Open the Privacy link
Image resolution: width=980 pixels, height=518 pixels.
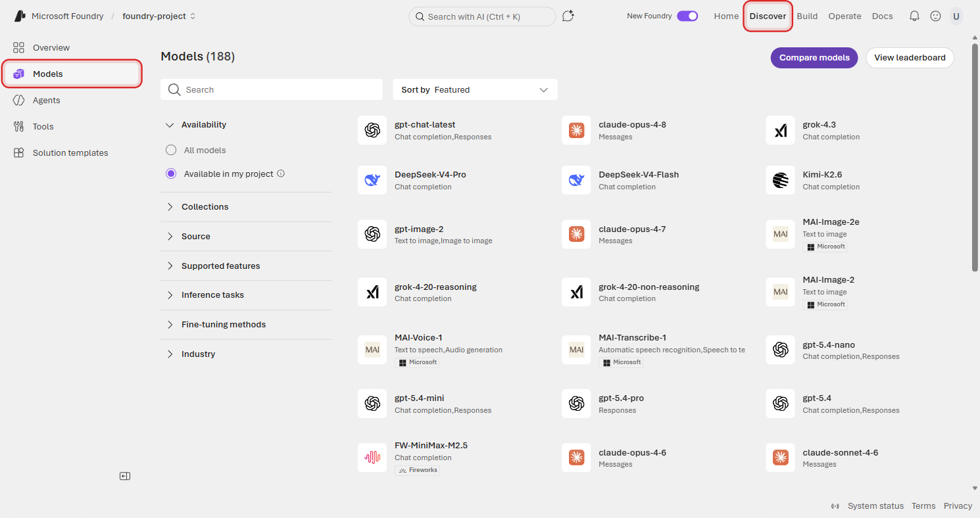pos(958,506)
